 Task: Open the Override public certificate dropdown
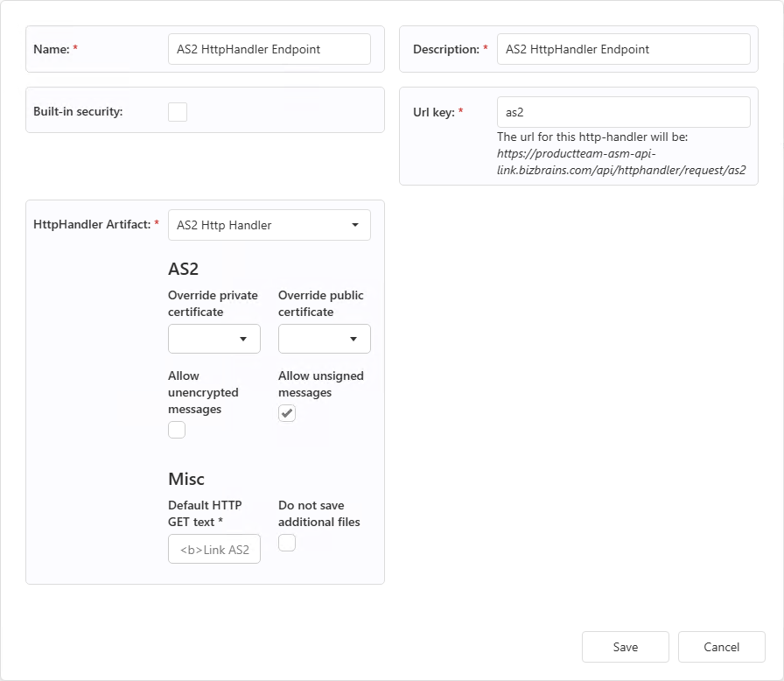[324, 339]
